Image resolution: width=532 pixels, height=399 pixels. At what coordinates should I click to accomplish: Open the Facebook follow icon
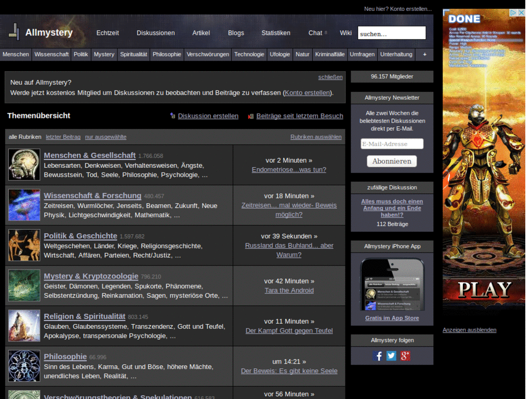point(378,356)
